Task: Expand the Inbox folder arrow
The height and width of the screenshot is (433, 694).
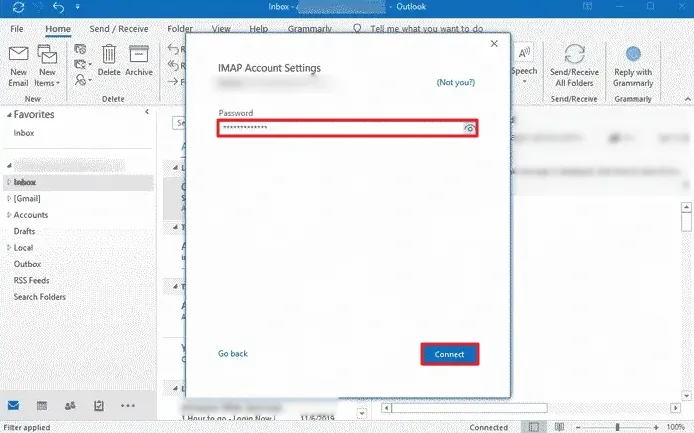Action: coord(8,182)
